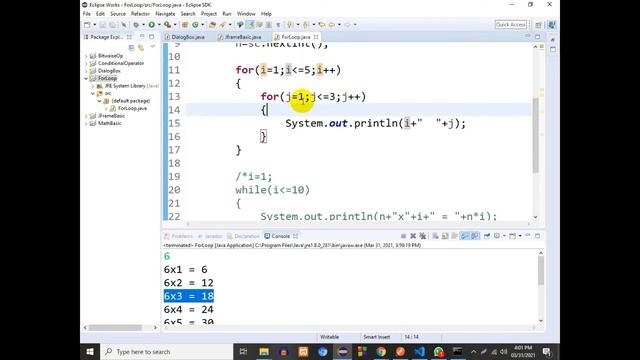This screenshot has height=360, width=640.
Task: Click Package Explorer horizontal scrollbar thumb
Action: point(115,327)
